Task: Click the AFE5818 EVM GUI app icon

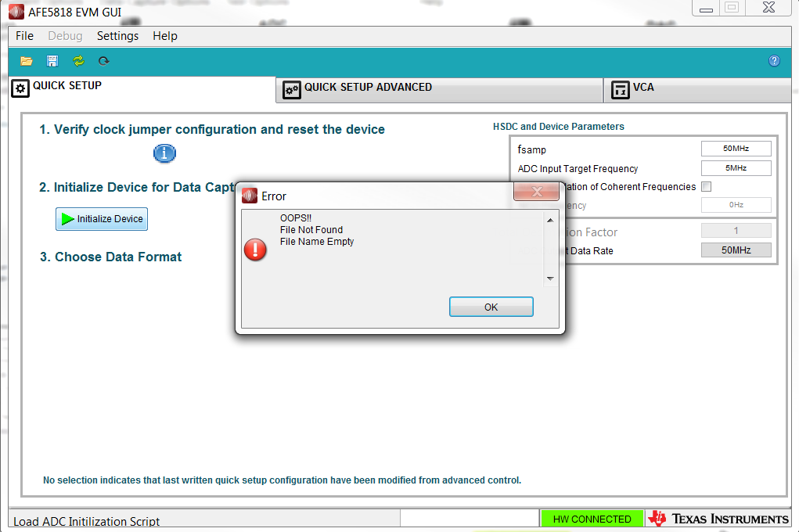Action: point(16,12)
